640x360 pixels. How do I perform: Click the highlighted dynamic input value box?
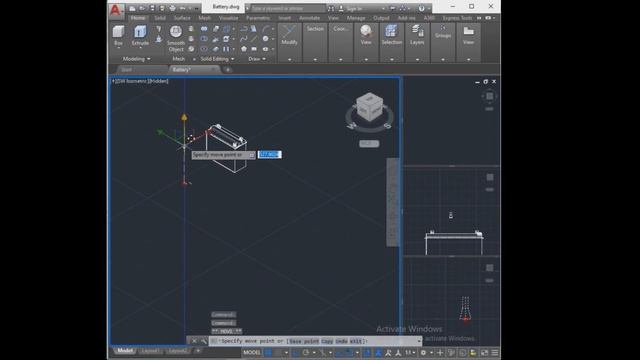[x=270, y=154]
